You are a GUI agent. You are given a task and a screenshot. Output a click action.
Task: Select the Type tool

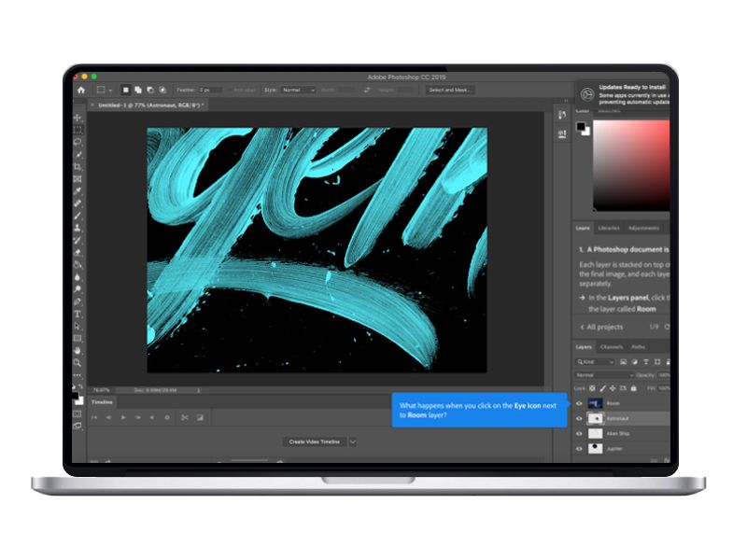click(x=78, y=314)
